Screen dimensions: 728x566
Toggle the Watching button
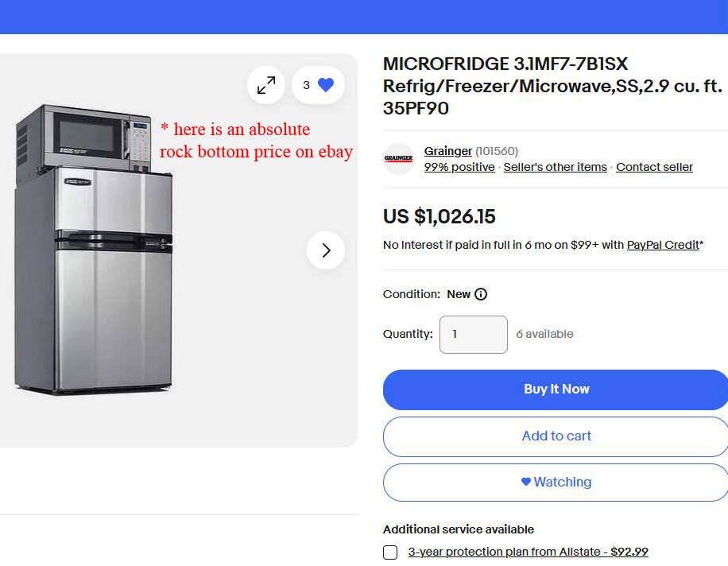pos(556,482)
